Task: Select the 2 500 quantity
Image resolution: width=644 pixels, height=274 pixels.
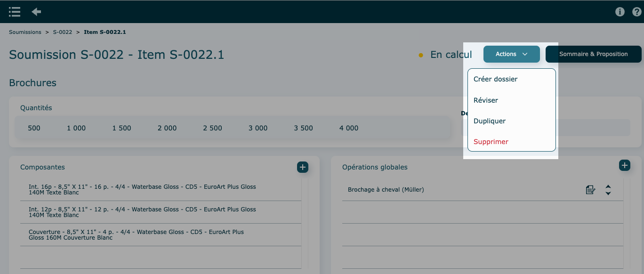Action: pos(212,128)
